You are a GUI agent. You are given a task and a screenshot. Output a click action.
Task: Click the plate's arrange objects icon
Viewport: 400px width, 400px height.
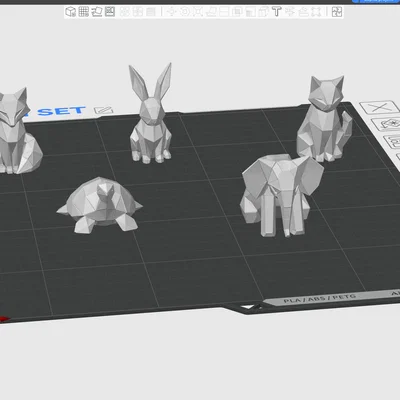pos(392,141)
